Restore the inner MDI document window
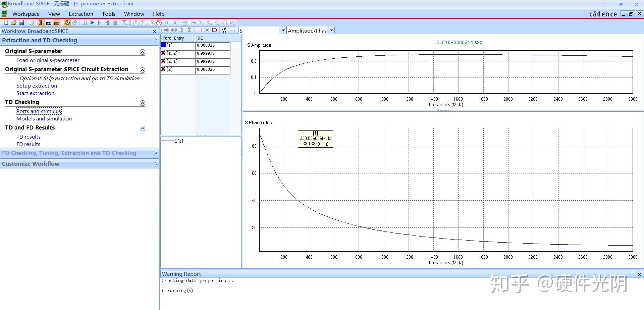The height and width of the screenshot is (310, 644). (631, 14)
